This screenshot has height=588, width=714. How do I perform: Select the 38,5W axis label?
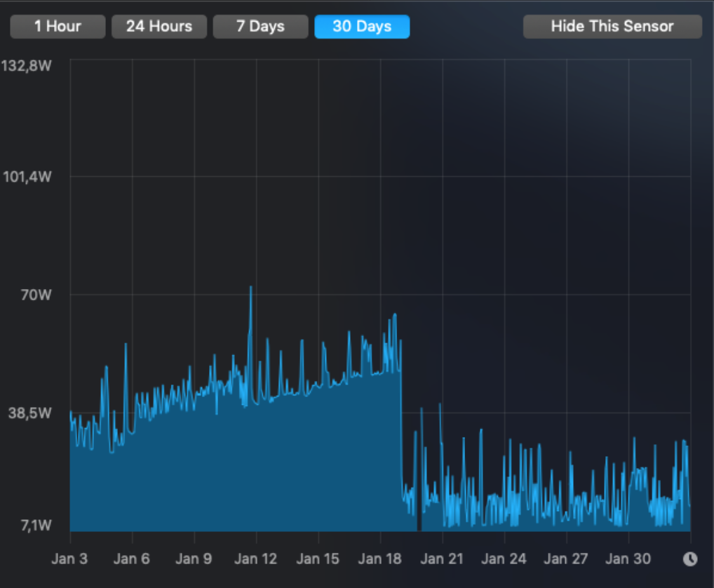tap(29, 413)
